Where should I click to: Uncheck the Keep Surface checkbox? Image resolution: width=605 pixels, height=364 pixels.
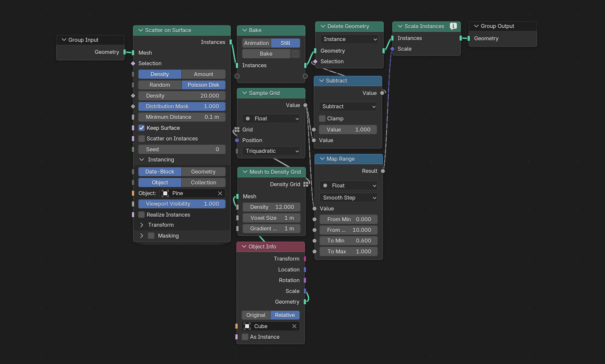(142, 128)
